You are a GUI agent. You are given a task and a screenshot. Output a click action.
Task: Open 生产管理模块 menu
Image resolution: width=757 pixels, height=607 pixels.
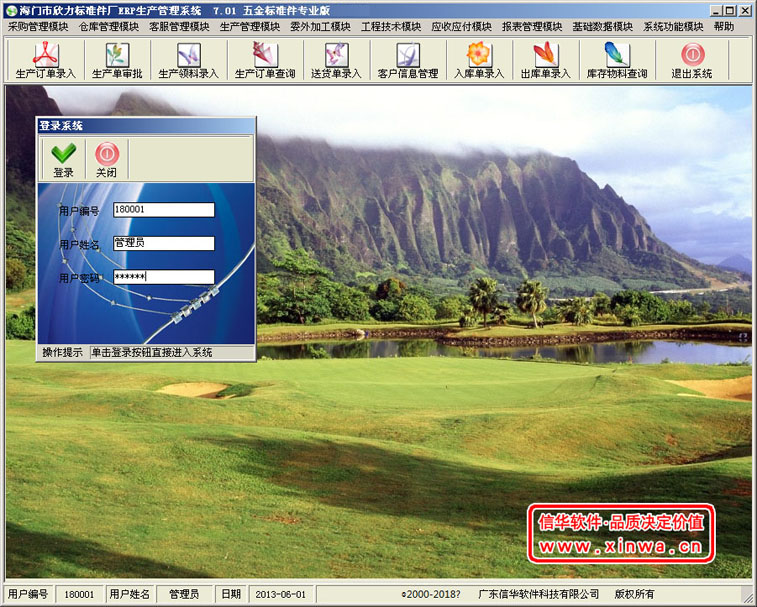[x=250, y=27]
